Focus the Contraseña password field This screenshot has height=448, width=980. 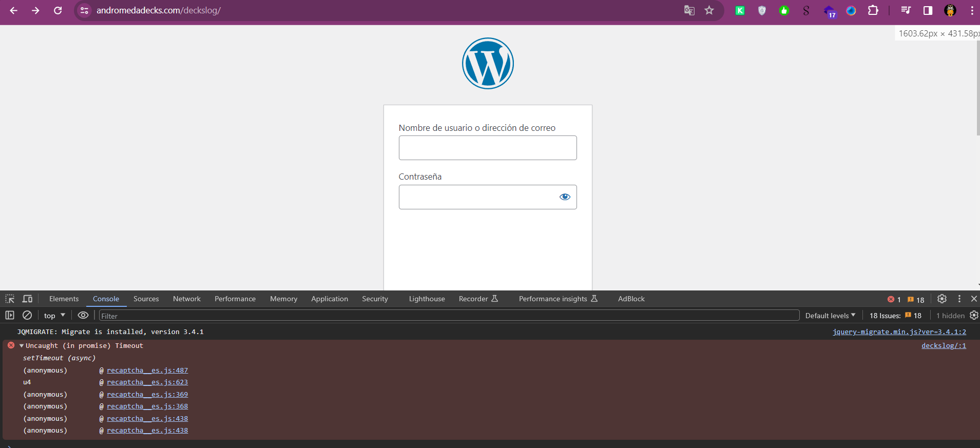click(488, 197)
